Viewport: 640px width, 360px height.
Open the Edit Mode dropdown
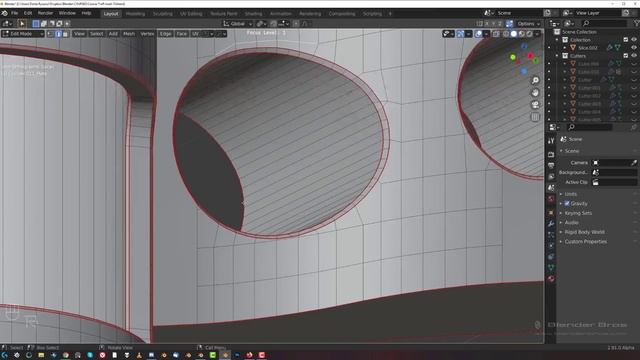pyautogui.click(x=23, y=34)
